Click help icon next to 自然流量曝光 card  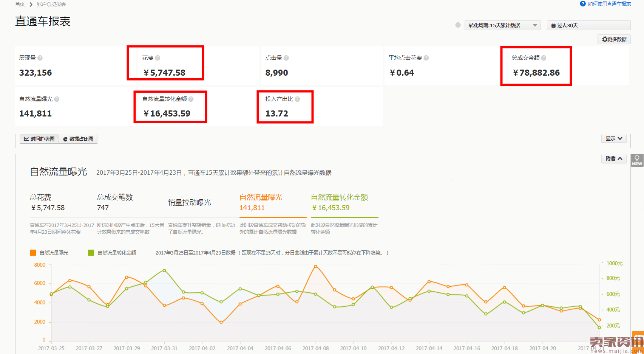point(57,99)
